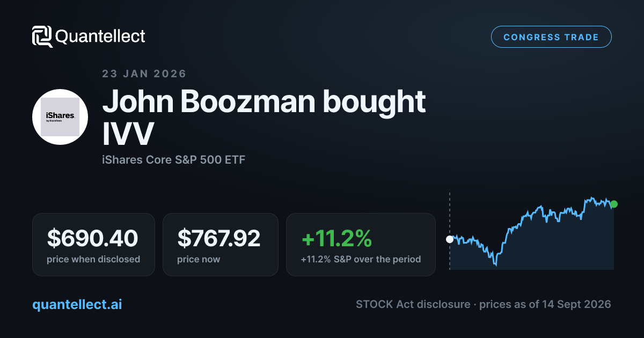Click the price when disclosed caption
644x338 pixels.
click(93, 259)
